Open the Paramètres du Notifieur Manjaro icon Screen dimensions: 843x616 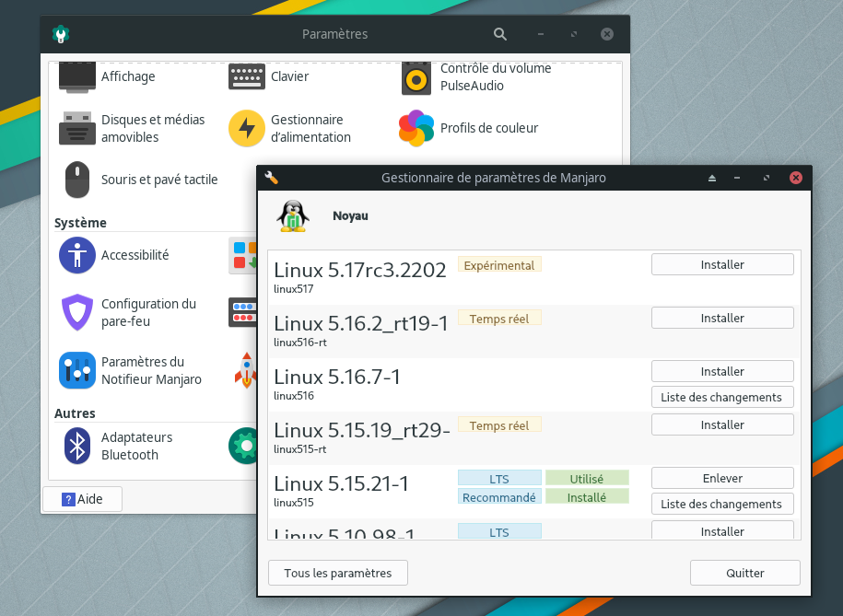coord(76,370)
